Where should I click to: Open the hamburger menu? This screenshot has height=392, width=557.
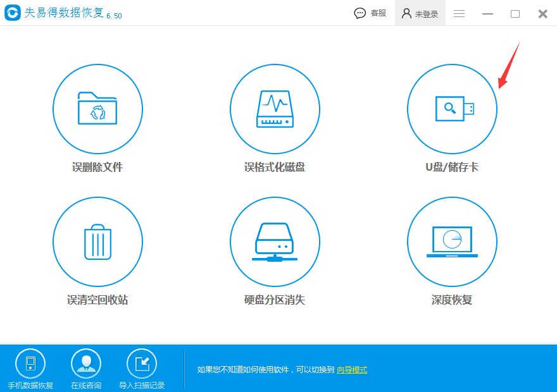[x=458, y=13]
